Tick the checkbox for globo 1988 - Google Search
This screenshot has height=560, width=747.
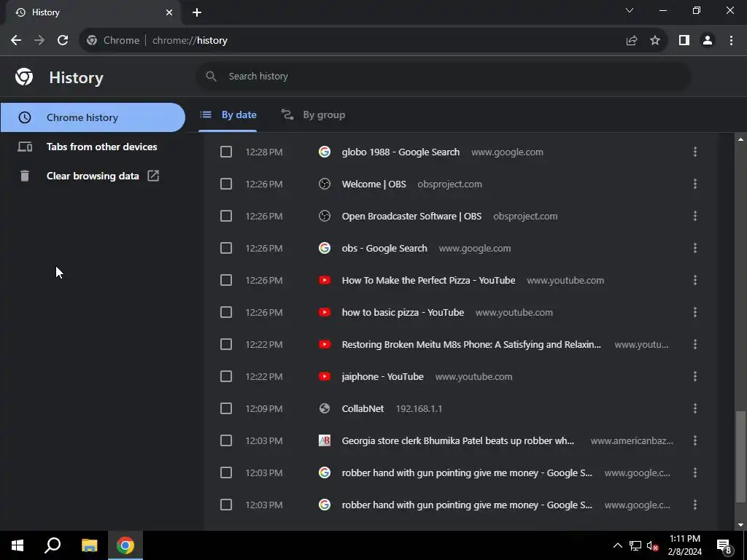[x=226, y=152]
